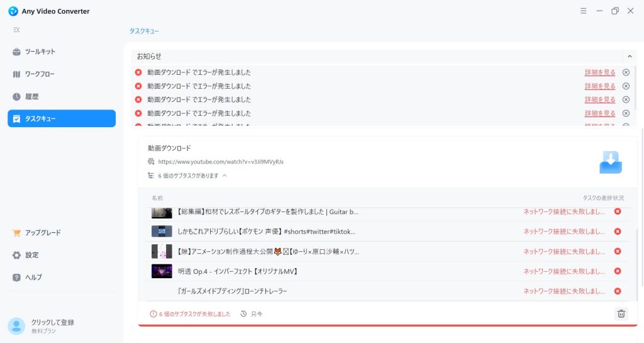The height and width of the screenshot is (343, 644).
Task: Collapse the 6 個のサブタスク list chevron
Action: (225, 176)
